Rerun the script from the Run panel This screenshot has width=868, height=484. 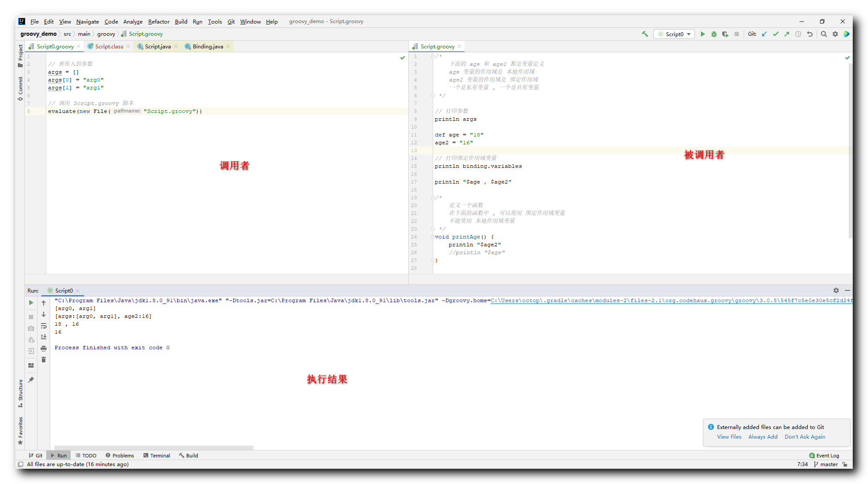coord(31,303)
